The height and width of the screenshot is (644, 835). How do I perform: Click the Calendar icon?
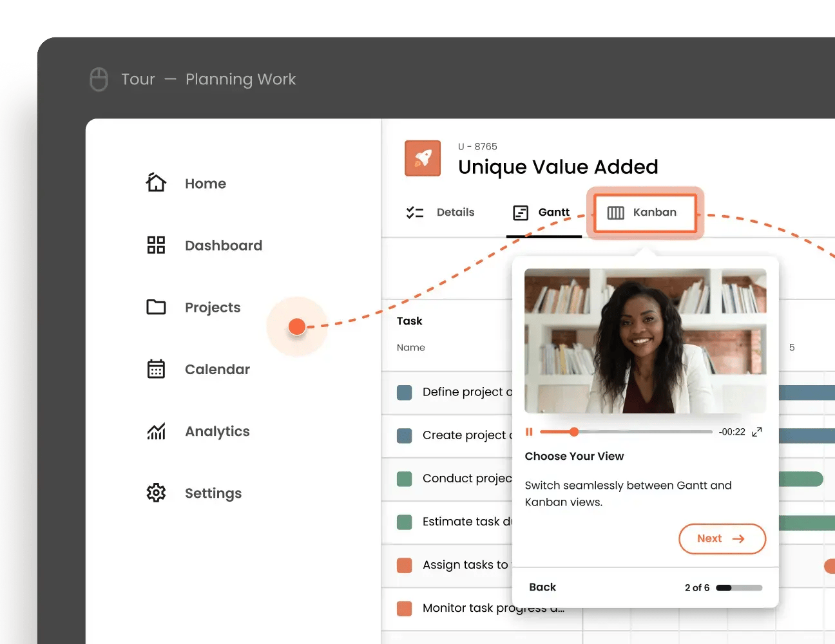[156, 368]
